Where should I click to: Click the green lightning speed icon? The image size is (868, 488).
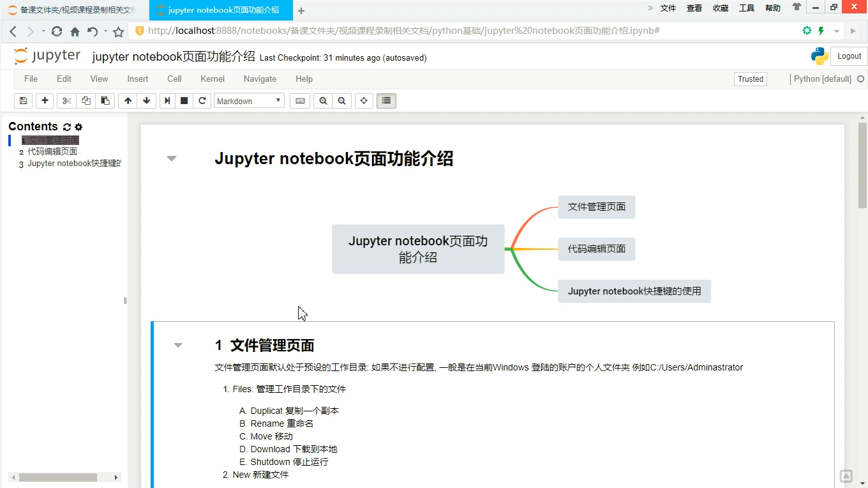click(x=821, y=31)
